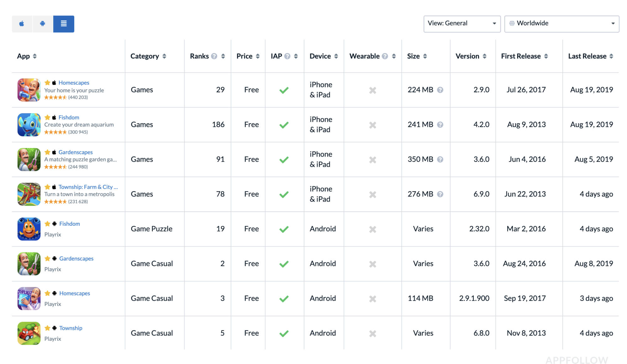Click the Township Android tractor thumbnail
Viewport: 627px width, 364px height.
tap(29, 334)
